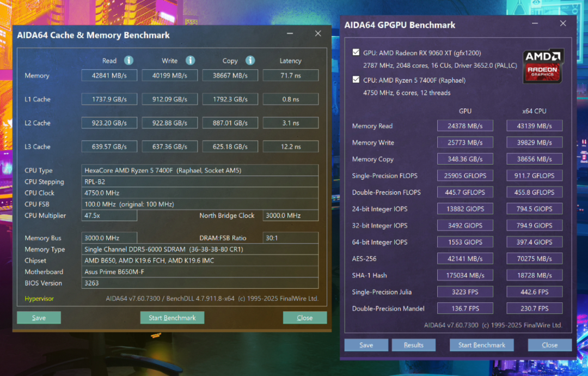Minimize the GPGPU Benchmark window
588x376 pixels.
click(x=535, y=23)
